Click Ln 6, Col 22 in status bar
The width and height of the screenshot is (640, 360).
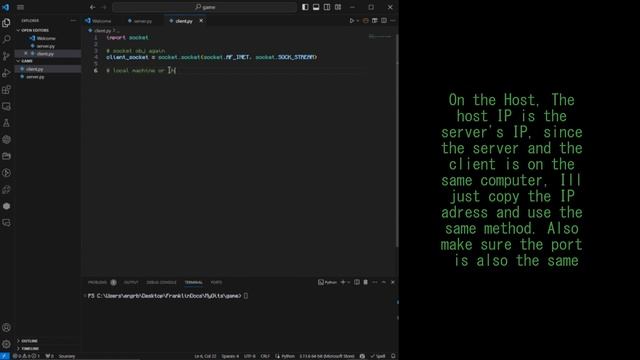(x=205, y=356)
